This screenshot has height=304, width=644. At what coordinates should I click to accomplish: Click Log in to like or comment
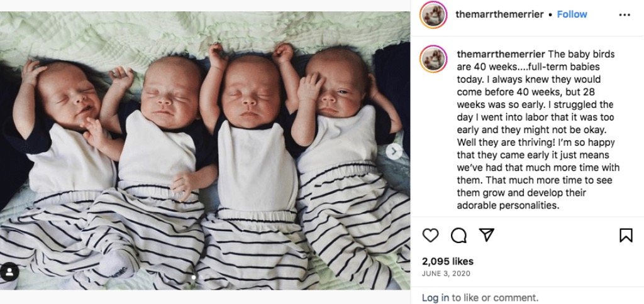(435, 298)
